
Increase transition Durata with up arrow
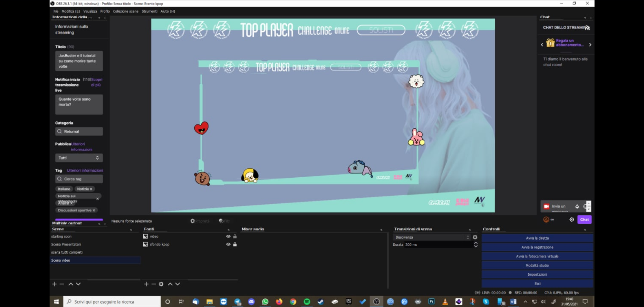[x=475, y=243]
